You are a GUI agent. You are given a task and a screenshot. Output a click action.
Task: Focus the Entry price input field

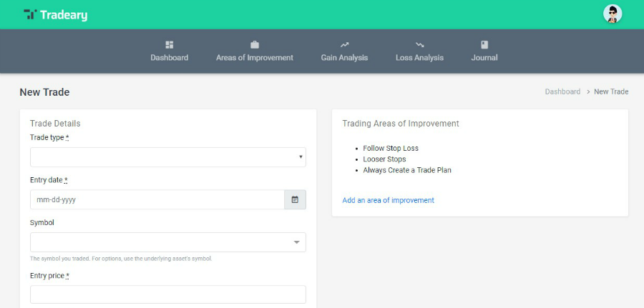point(168,294)
